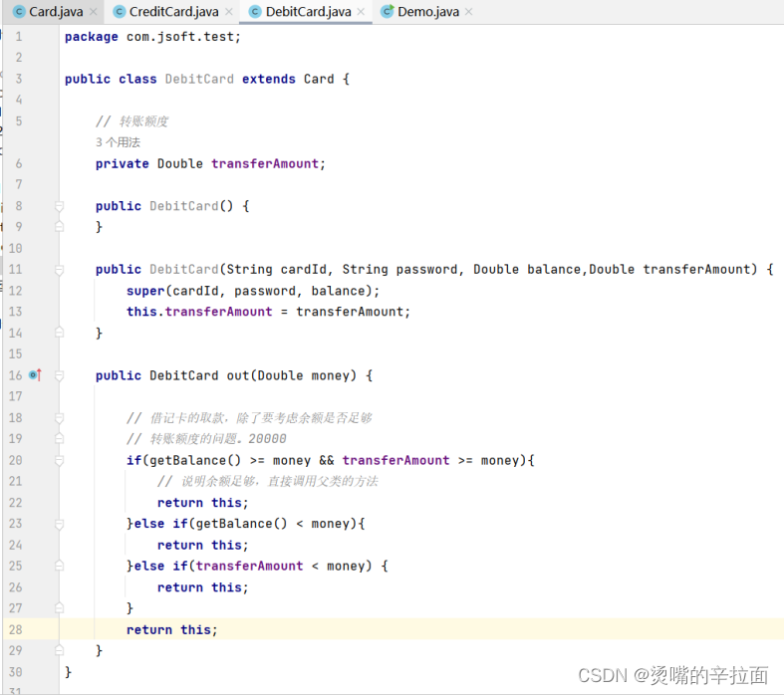This screenshot has height=695, width=784.
Task: Click 'return this;' on highlighted line 28
Action: [x=172, y=629]
